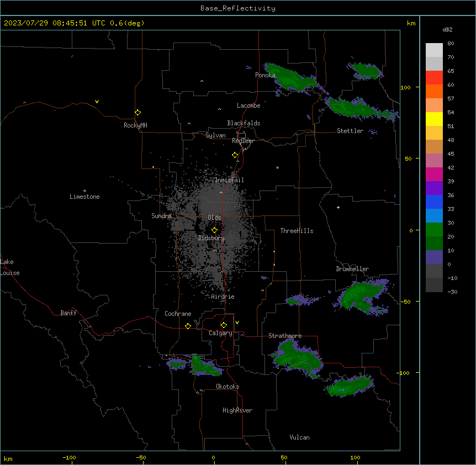Click the yellow diamond marker above Calgary label
This screenshot has height=465, width=476.
click(224, 325)
